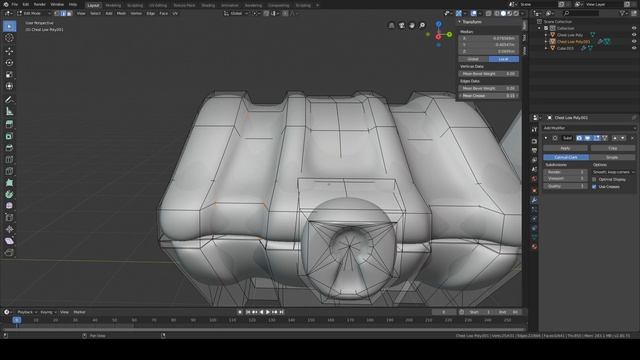Select the Move tool

point(9,51)
